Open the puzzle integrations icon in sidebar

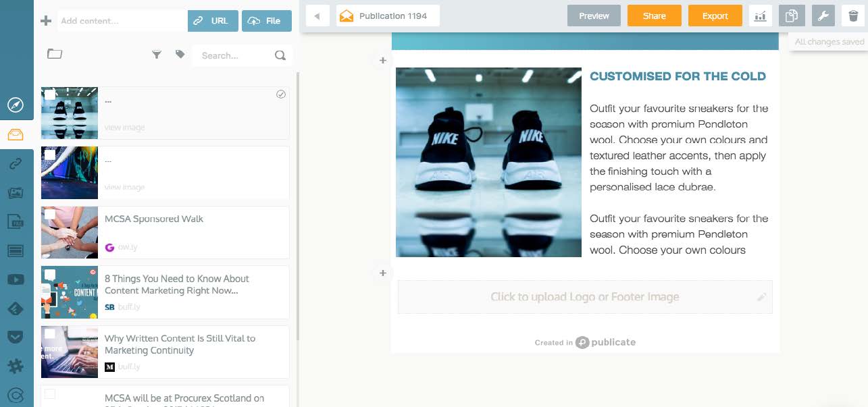point(16,367)
